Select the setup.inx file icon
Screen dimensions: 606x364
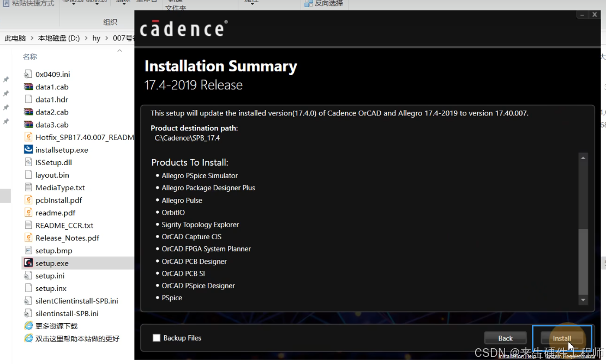[x=28, y=288]
